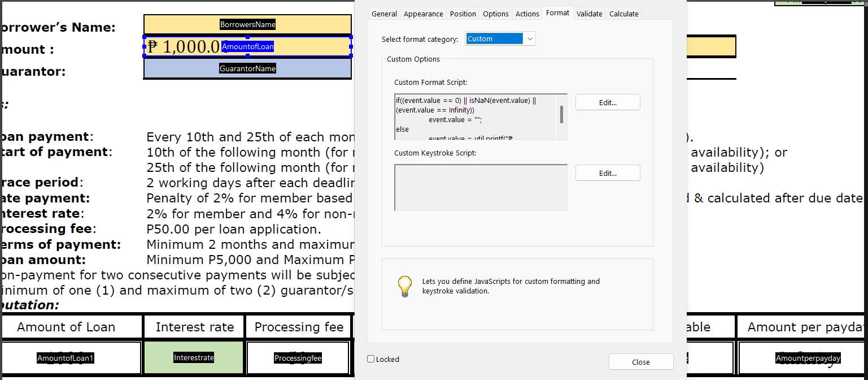The width and height of the screenshot is (868, 380).
Task: Click the 'Amount of Loan' table header
Action: (66, 327)
